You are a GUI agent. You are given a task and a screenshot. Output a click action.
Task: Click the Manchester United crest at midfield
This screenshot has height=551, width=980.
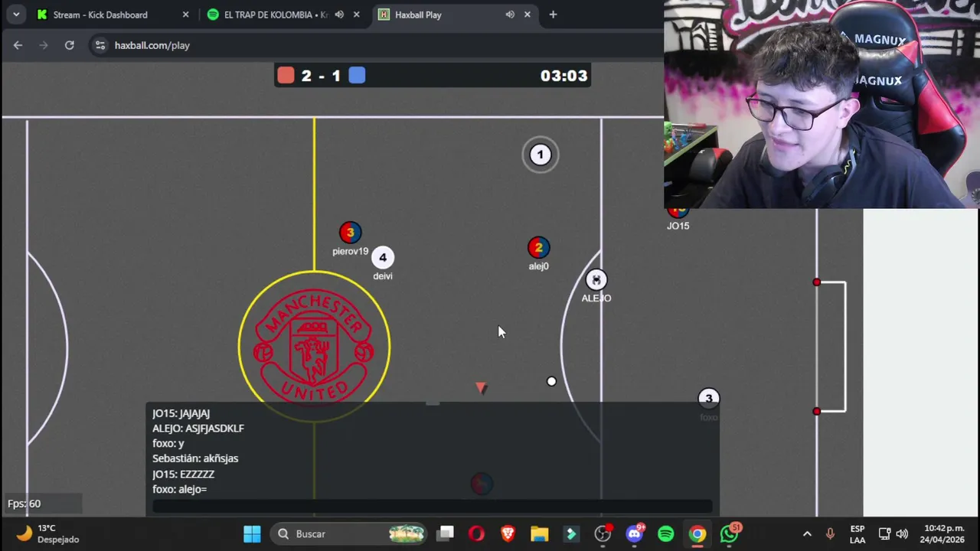pos(314,346)
